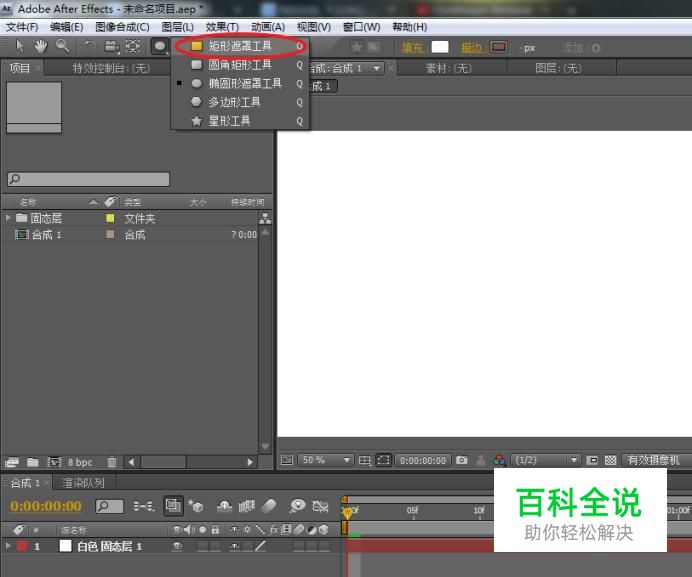Open the 图像合成(C) menu

[122, 27]
